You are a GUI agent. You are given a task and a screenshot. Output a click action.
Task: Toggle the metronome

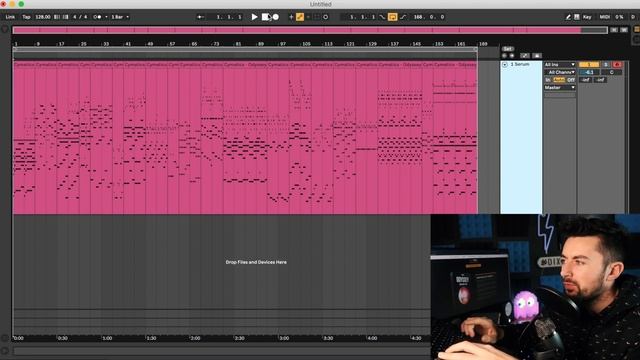point(97,17)
